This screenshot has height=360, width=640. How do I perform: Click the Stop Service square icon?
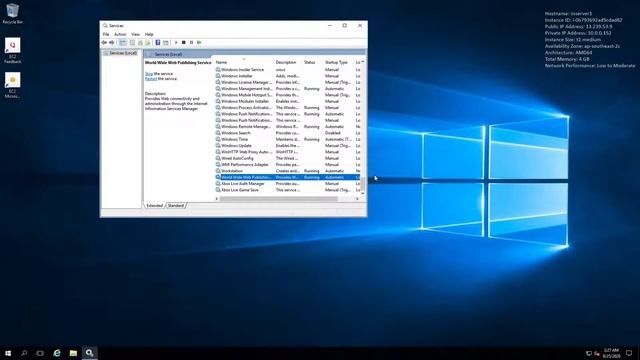184,42
